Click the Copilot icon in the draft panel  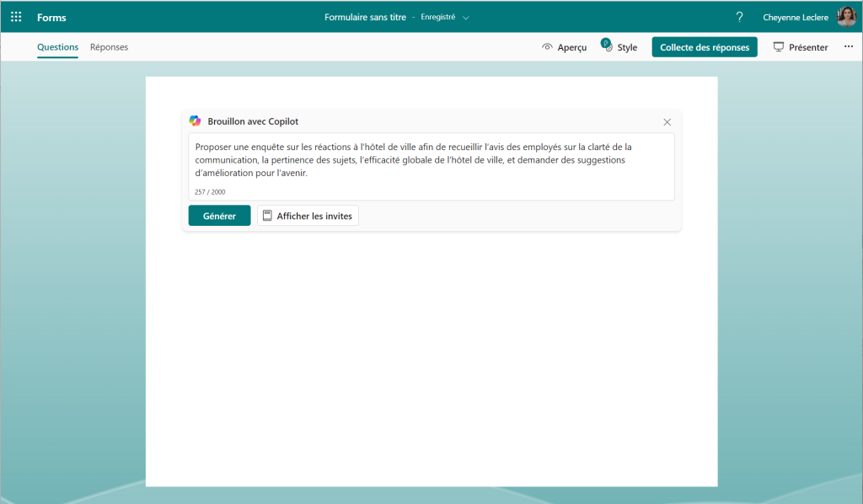(x=196, y=121)
